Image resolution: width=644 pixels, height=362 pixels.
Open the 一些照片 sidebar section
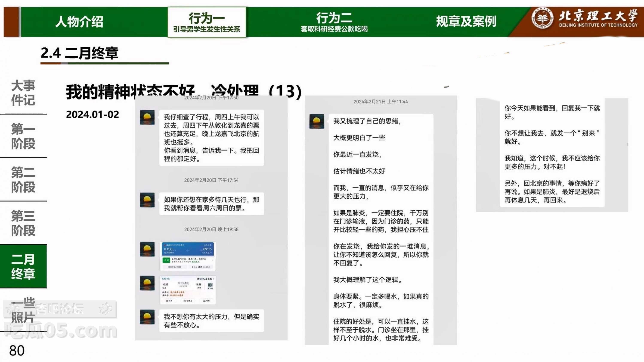23,310
